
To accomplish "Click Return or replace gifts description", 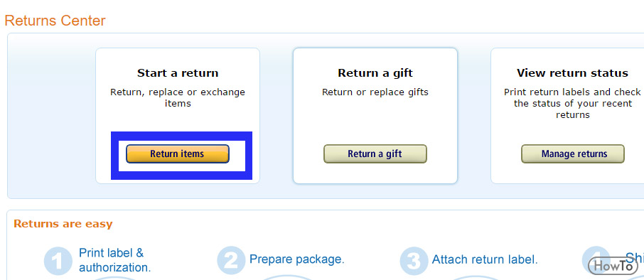I will click(x=375, y=92).
